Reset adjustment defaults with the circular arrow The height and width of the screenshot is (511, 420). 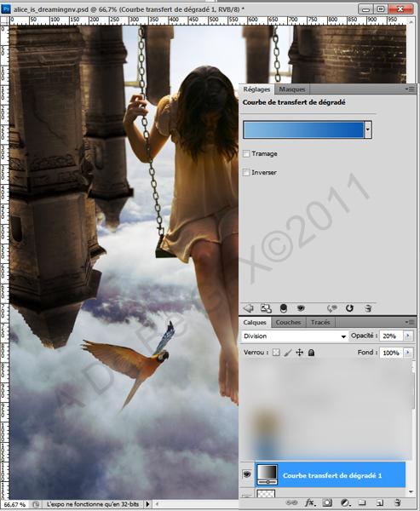coord(349,308)
